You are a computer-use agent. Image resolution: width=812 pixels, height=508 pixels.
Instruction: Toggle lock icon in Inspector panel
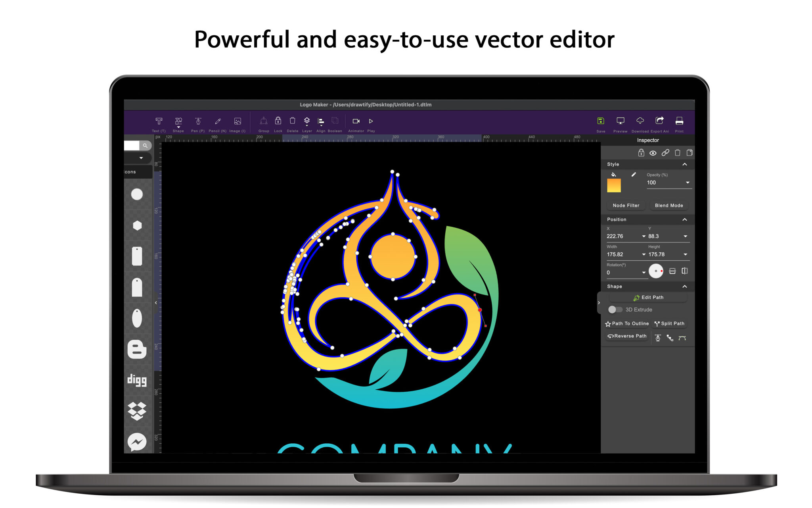coord(640,153)
